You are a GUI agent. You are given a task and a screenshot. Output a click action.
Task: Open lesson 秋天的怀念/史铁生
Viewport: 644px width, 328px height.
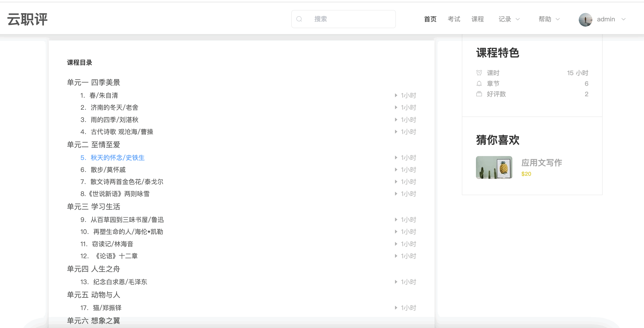[x=118, y=158]
